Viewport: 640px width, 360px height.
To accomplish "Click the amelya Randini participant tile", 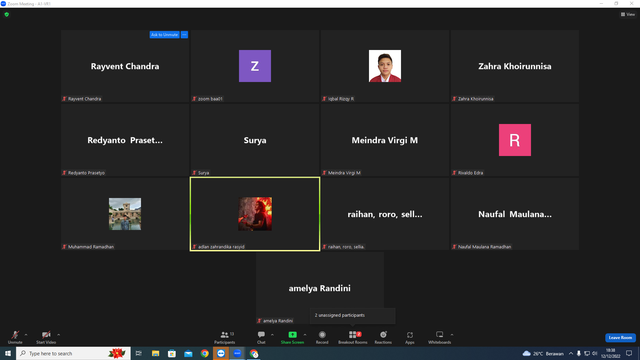I will [x=320, y=288].
